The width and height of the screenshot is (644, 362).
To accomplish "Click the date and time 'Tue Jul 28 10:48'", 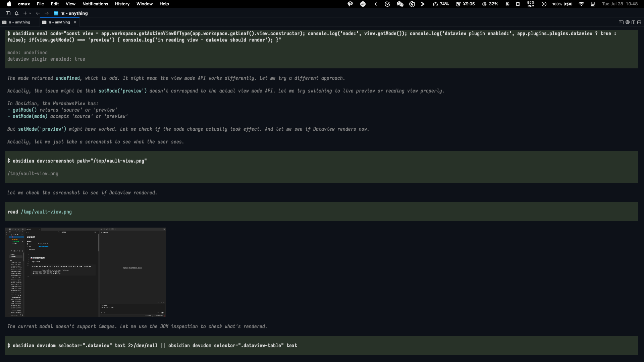I will [x=620, y=4].
